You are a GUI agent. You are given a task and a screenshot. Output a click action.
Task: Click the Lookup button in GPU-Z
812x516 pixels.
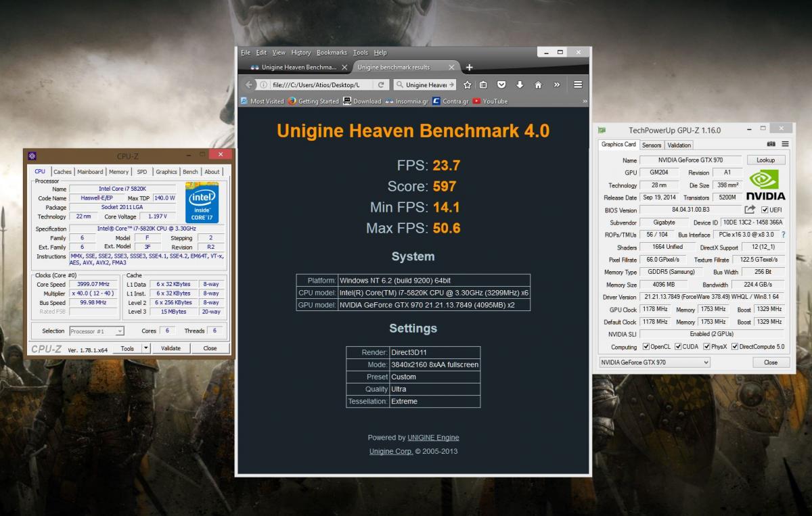tap(766, 160)
